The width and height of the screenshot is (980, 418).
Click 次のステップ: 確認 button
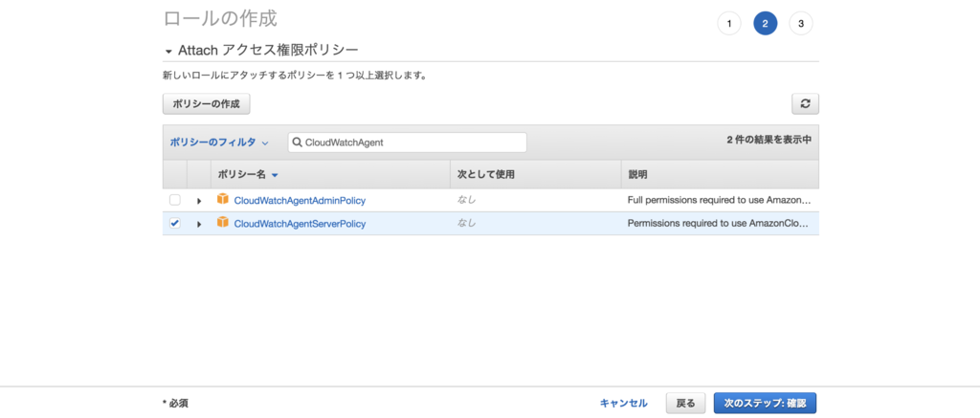click(765, 403)
